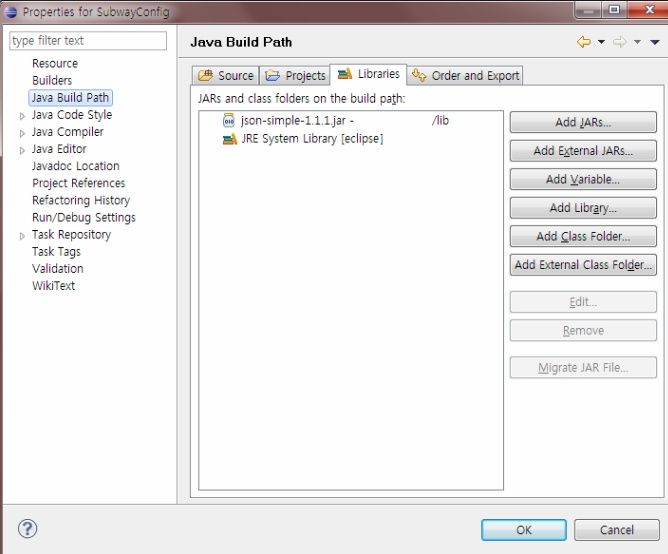Select Project References tree item

79,183
